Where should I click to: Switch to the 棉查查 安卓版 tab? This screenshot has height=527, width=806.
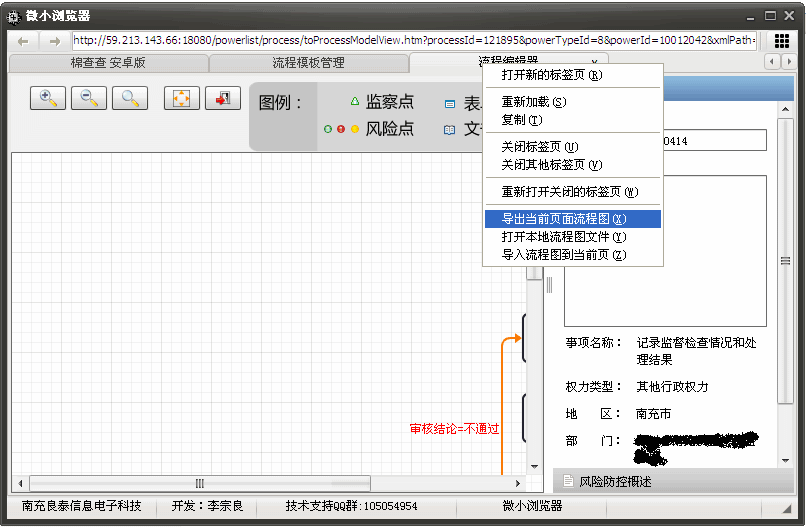point(108,63)
